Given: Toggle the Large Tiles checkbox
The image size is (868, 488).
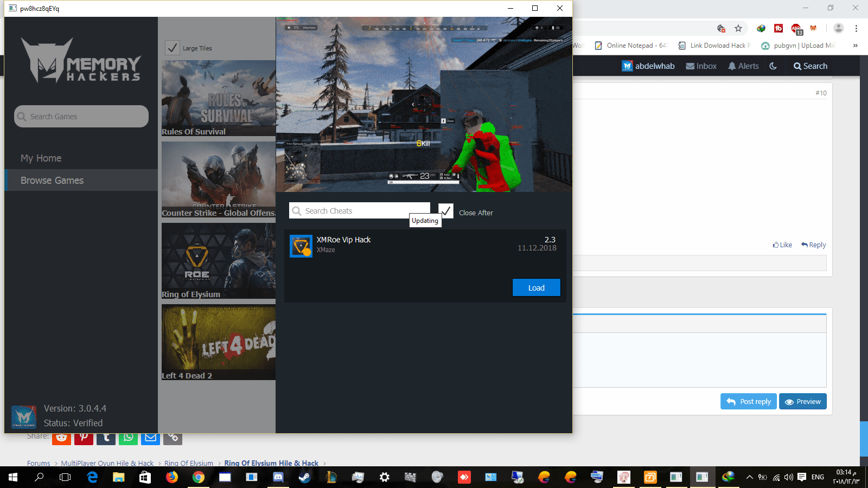Looking at the screenshot, I should click(x=173, y=48).
